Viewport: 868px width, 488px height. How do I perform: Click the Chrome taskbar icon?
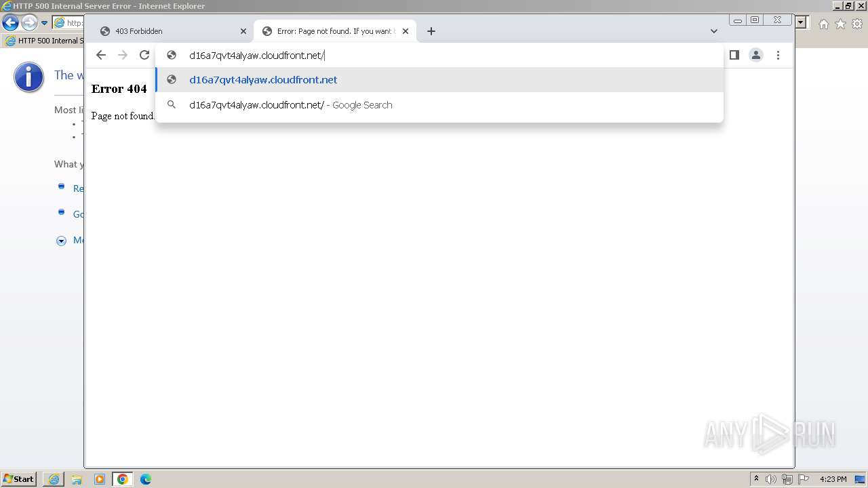(123, 479)
